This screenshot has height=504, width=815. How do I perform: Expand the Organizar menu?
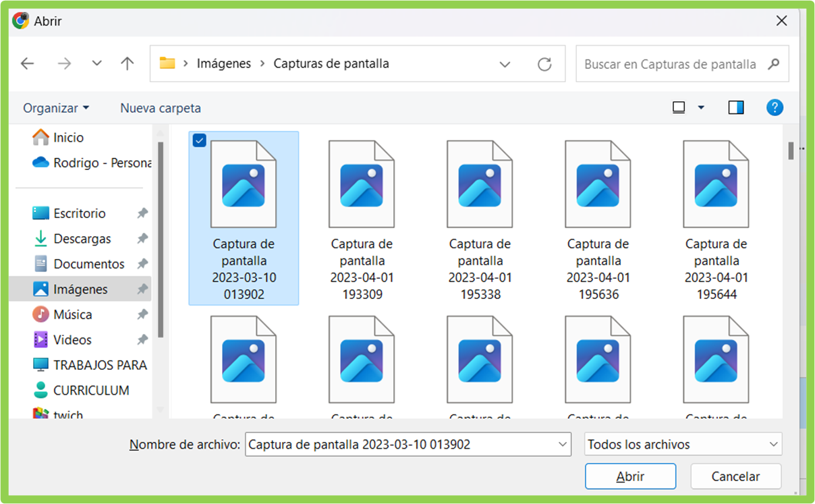[57, 107]
